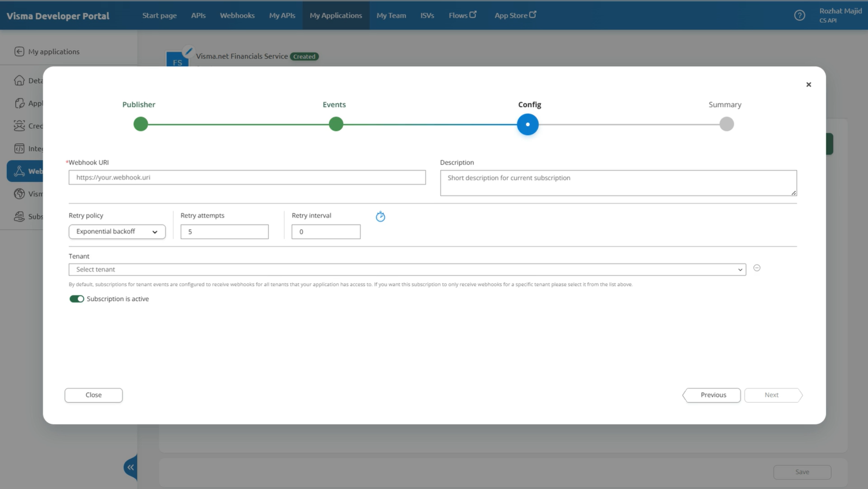Open the Webhooks menu in top navigation

pos(237,15)
